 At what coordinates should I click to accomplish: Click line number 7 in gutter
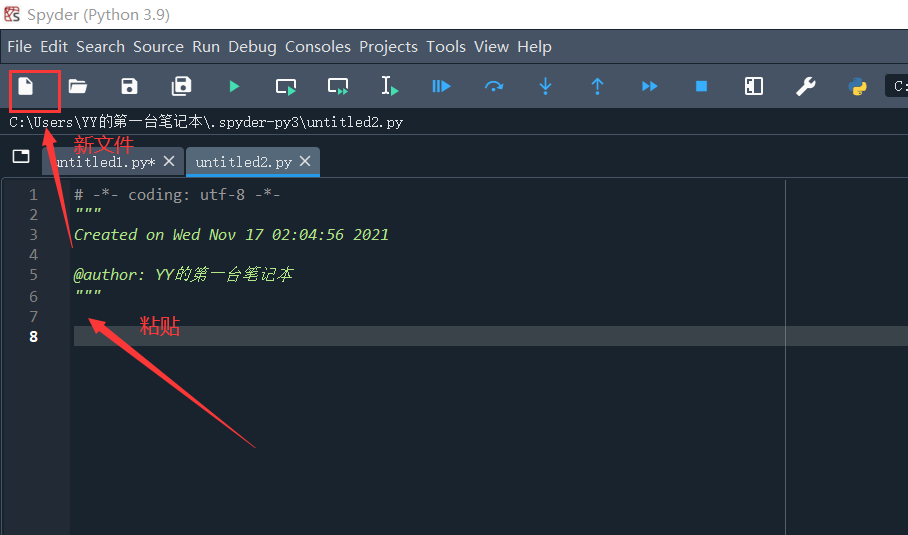pos(34,316)
